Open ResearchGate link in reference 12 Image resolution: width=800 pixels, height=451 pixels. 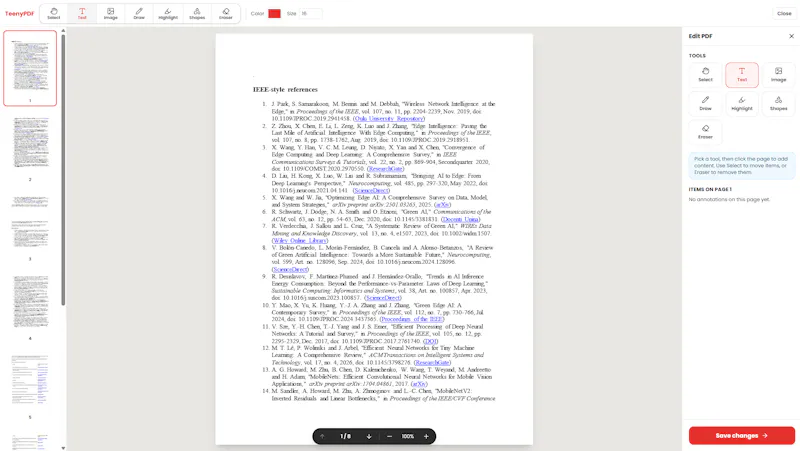point(432,362)
